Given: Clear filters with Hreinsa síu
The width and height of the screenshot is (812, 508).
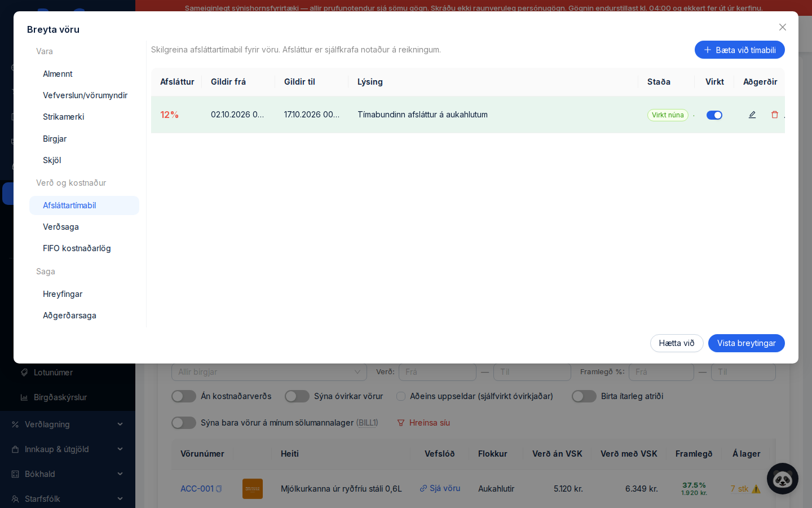Looking at the screenshot, I should click(423, 423).
